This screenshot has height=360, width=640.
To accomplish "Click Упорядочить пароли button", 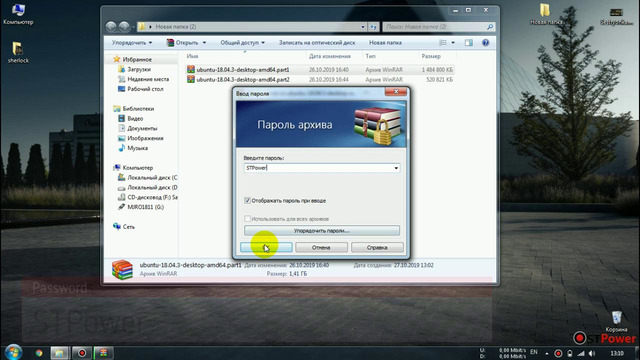I will tap(322, 231).
